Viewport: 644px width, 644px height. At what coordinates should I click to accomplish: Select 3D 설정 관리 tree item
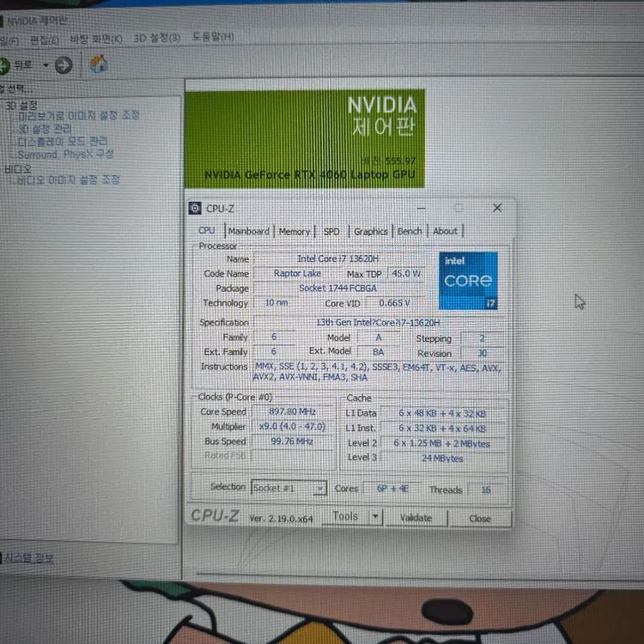(x=46, y=129)
